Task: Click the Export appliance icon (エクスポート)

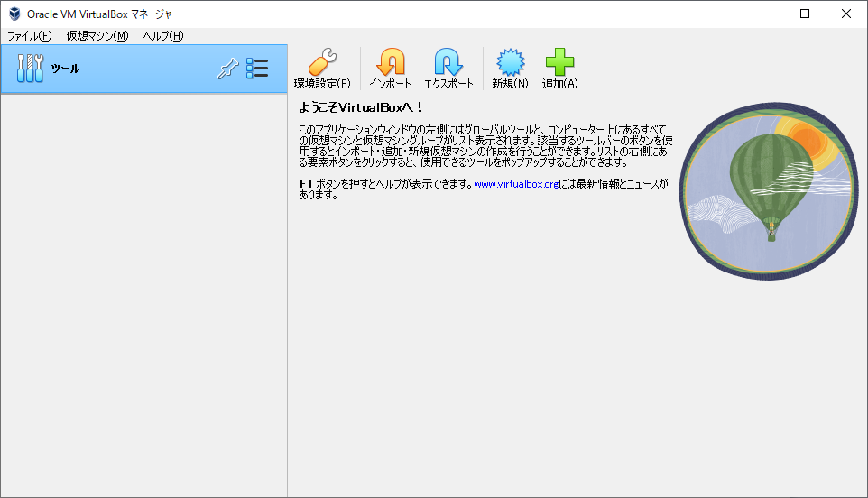Action: click(448, 69)
